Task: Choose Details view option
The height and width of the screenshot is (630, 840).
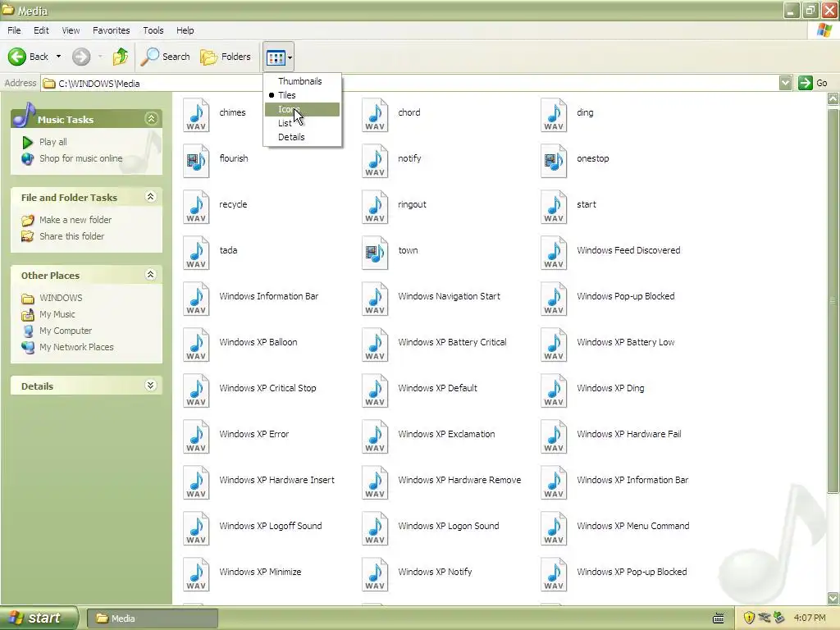Action: pos(302,137)
